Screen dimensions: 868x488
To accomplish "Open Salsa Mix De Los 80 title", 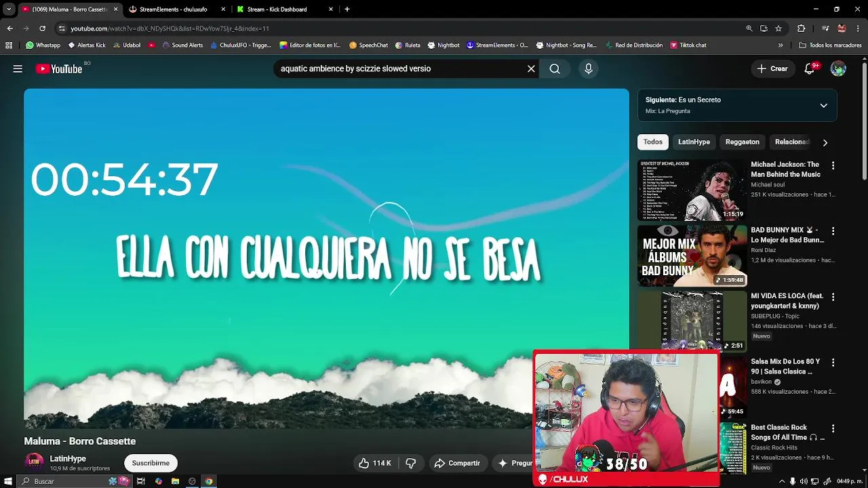I will [x=785, y=367].
